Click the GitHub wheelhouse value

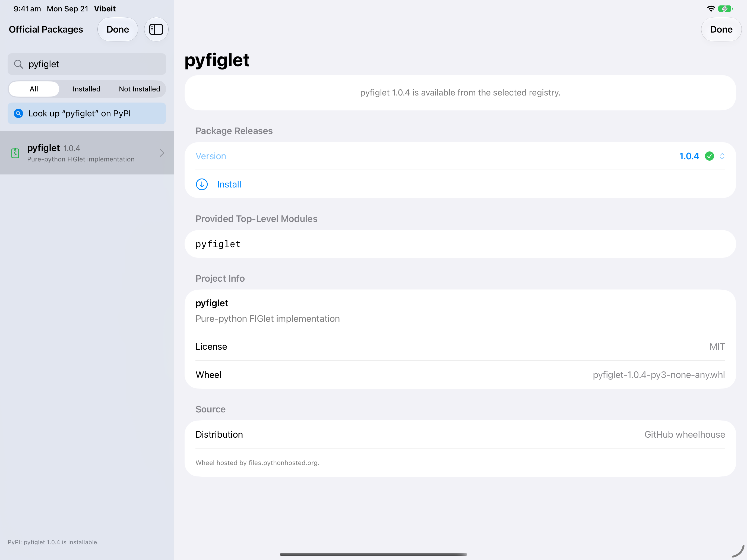point(685,434)
